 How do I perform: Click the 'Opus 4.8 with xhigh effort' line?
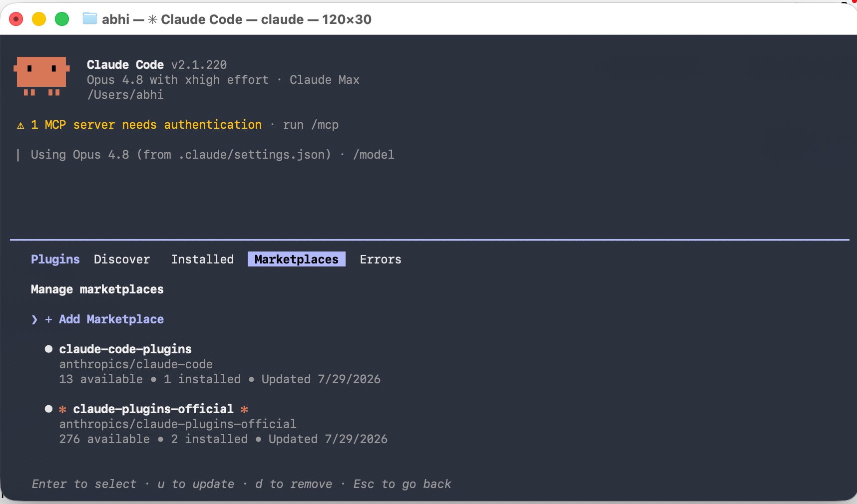[x=178, y=80]
